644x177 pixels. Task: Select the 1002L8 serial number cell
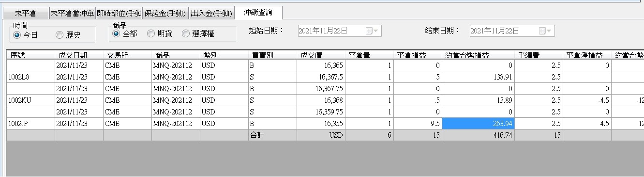coord(30,77)
